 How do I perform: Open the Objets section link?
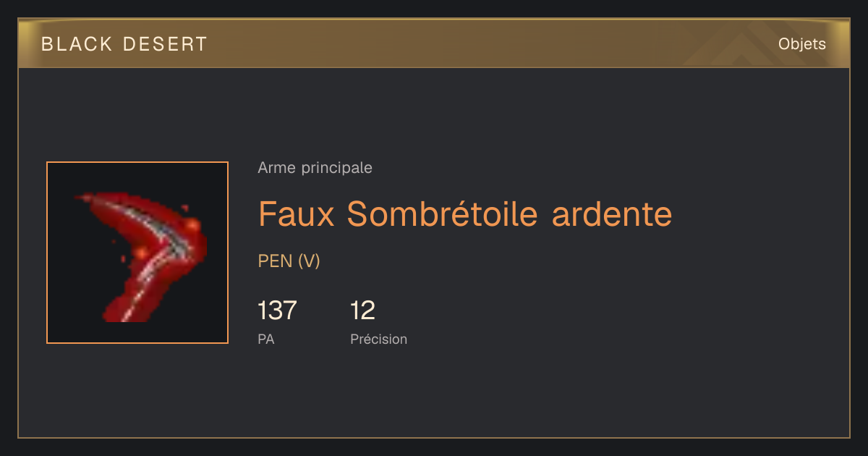pyautogui.click(x=802, y=44)
